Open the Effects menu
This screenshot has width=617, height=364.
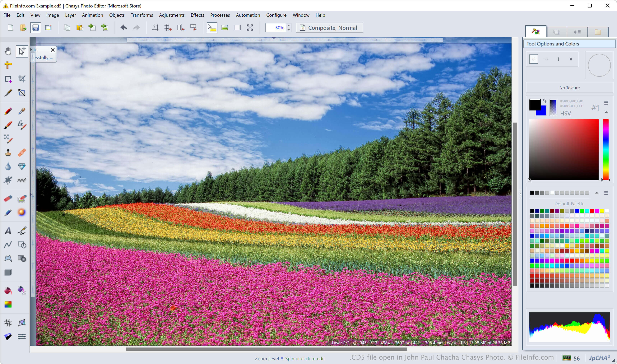(197, 15)
